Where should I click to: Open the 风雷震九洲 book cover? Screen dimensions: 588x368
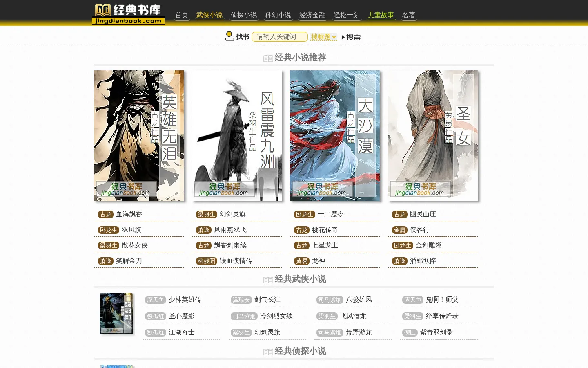tap(237, 136)
